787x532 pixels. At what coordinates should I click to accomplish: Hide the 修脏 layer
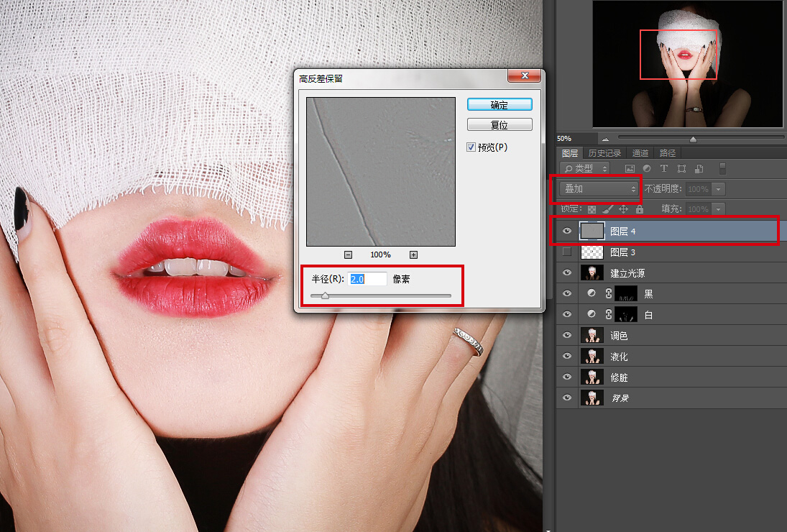click(x=567, y=377)
